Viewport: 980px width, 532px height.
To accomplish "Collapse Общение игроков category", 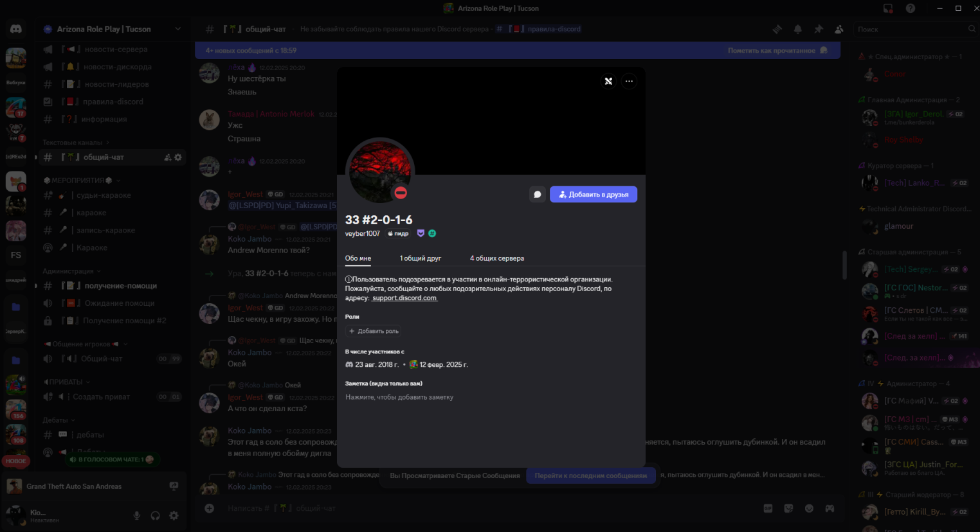I will [85, 344].
